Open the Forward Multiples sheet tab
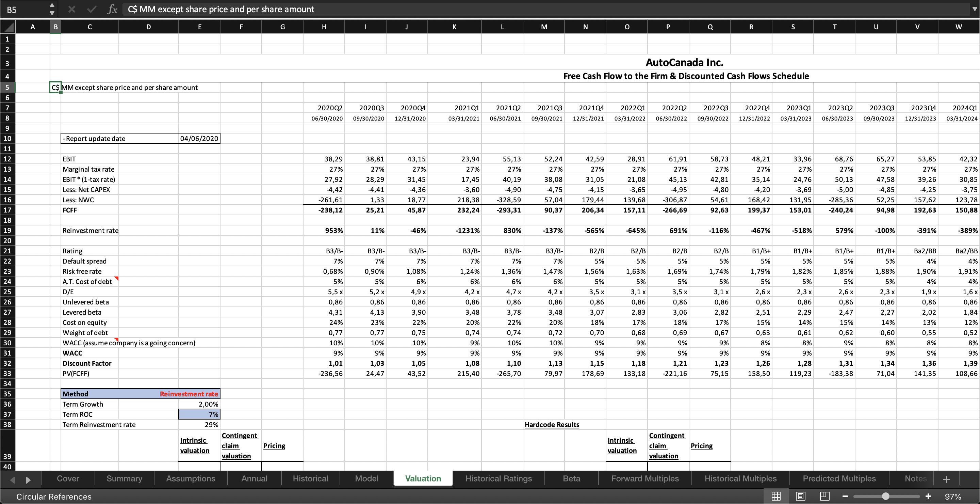This screenshot has height=504, width=980. coord(645,478)
